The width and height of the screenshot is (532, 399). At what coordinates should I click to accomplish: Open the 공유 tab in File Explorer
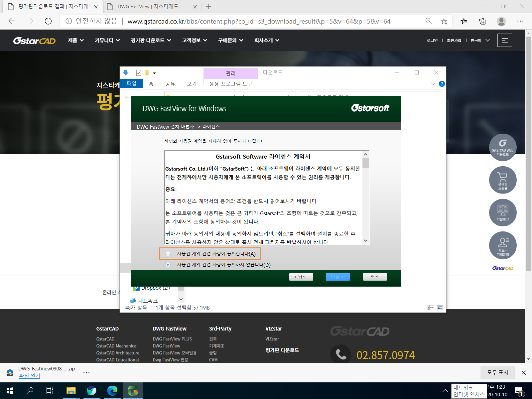tap(170, 83)
